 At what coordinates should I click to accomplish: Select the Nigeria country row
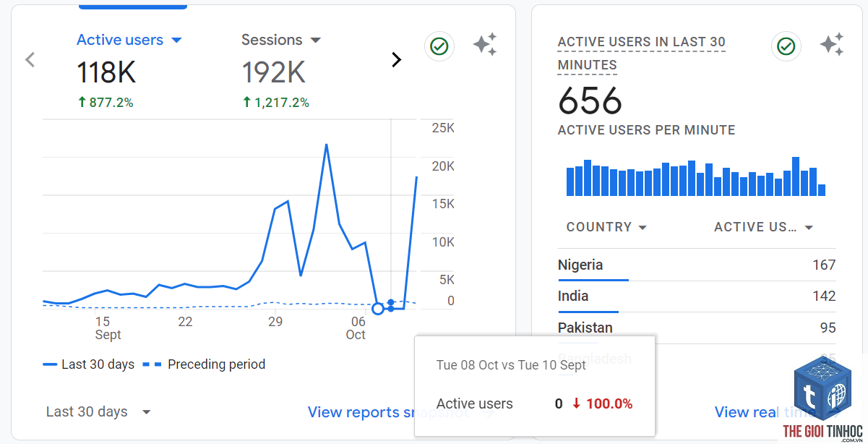click(697, 265)
